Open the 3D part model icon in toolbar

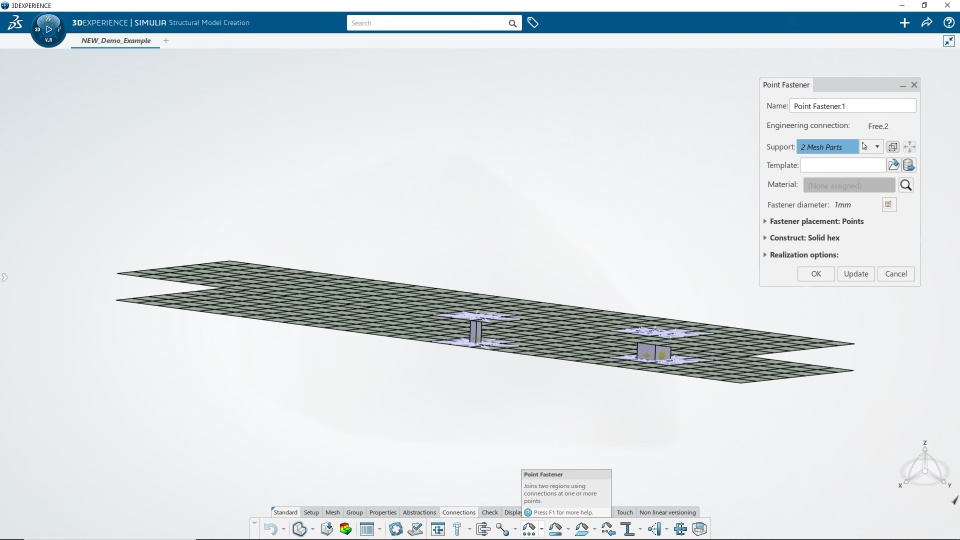pos(299,529)
